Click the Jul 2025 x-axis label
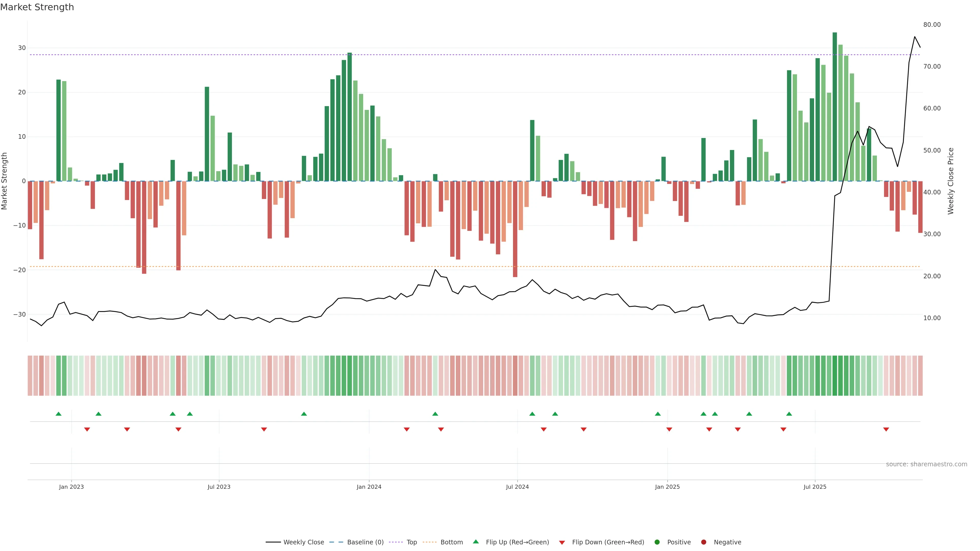This screenshot has height=551, width=980. coord(815,487)
